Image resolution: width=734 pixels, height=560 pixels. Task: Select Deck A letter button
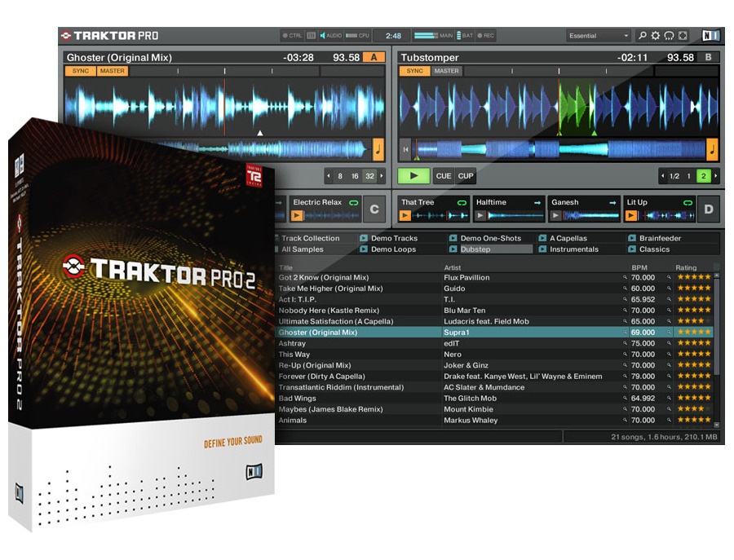tap(374, 57)
